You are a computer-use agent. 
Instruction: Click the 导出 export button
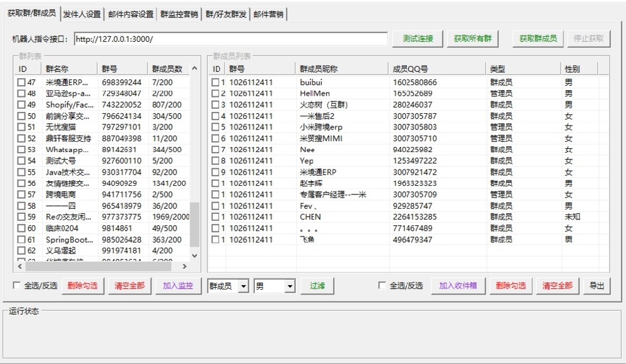coord(597,286)
